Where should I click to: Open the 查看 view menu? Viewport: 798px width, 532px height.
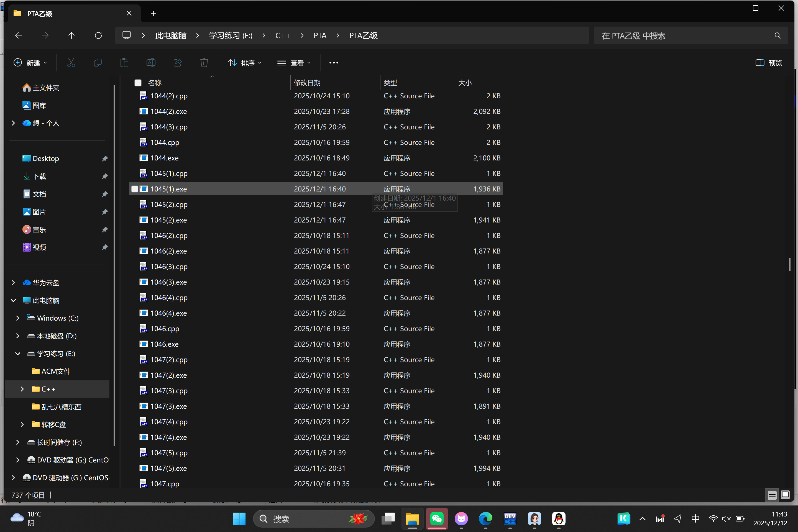point(294,63)
